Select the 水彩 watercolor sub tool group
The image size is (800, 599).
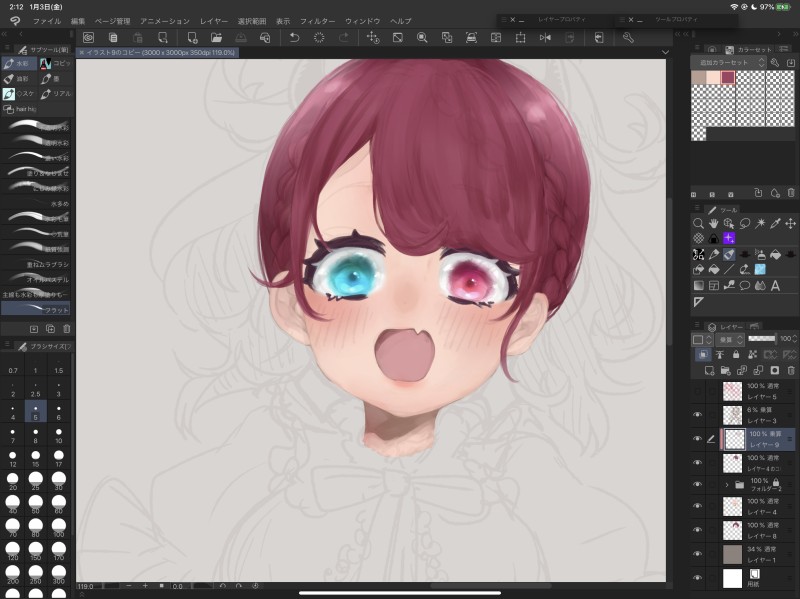[x=19, y=63]
